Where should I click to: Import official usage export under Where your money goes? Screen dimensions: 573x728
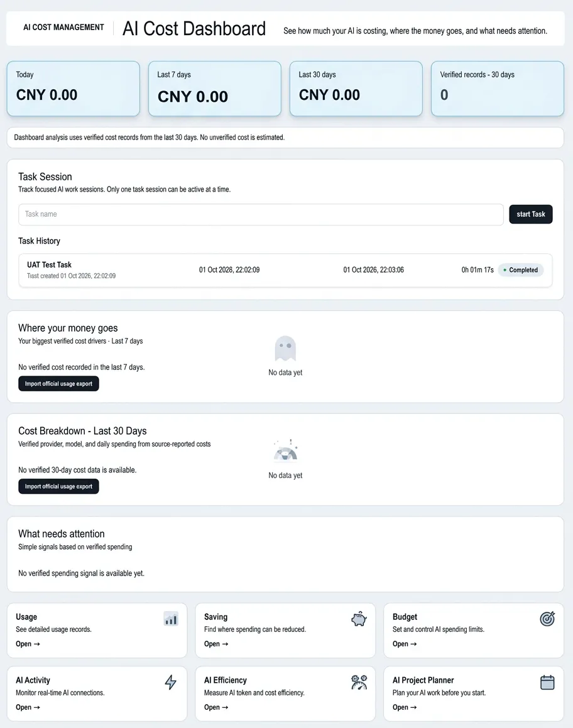point(58,384)
